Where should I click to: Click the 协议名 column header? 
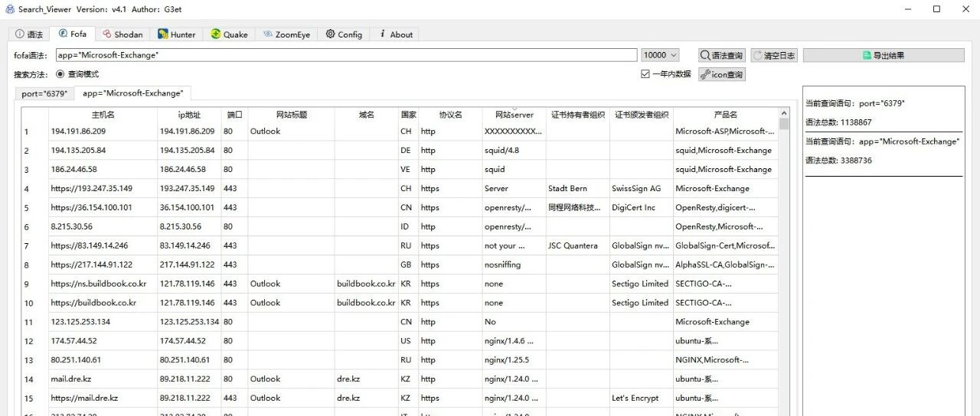450,115
